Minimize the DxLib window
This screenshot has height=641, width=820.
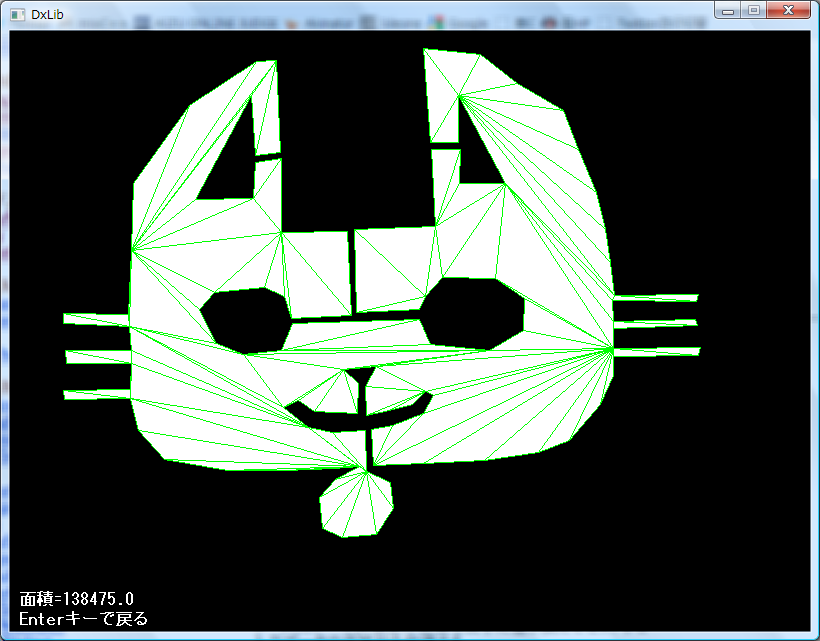[x=728, y=10]
